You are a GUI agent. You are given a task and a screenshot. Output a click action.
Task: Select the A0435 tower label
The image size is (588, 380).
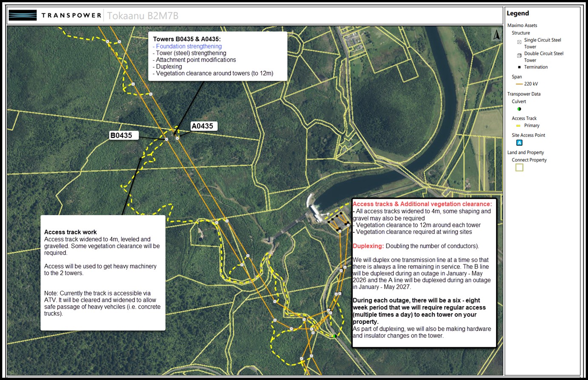pos(202,126)
